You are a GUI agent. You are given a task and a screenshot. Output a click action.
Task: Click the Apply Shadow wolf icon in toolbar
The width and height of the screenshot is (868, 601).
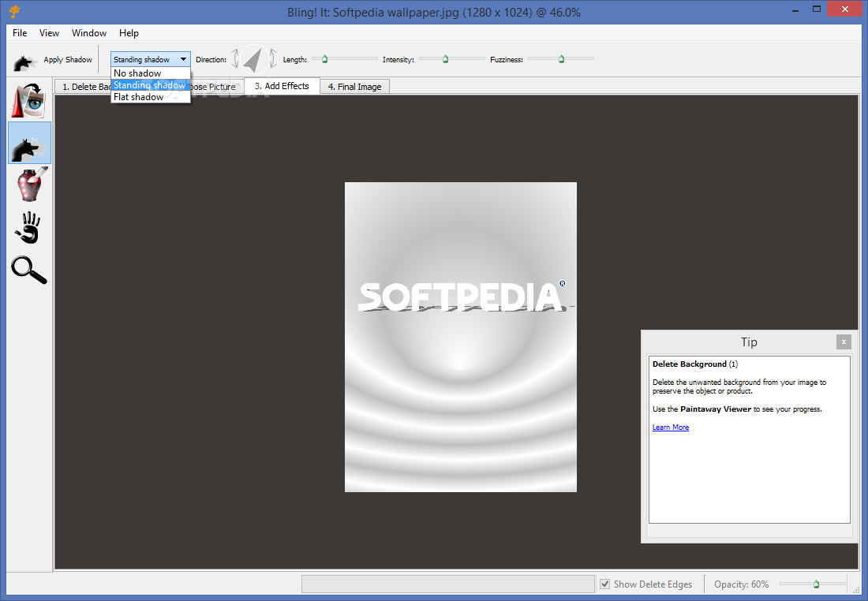(x=24, y=62)
